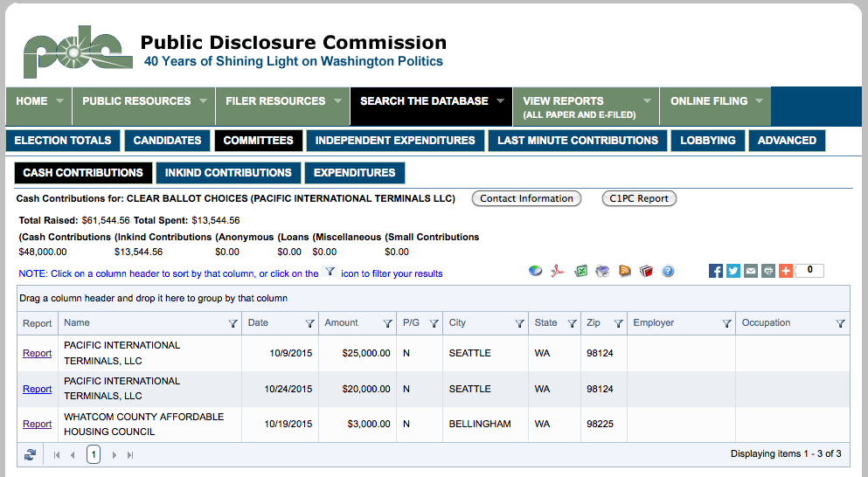This screenshot has width=868, height=477.
Task: Open filter for the Employer column
Action: (x=726, y=323)
